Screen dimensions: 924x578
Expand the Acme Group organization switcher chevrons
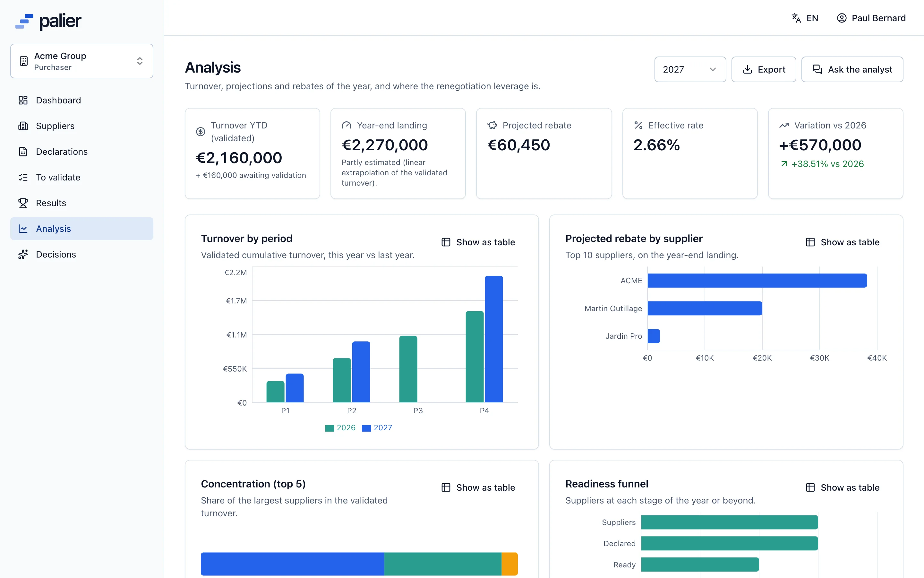(x=140, y=61)
